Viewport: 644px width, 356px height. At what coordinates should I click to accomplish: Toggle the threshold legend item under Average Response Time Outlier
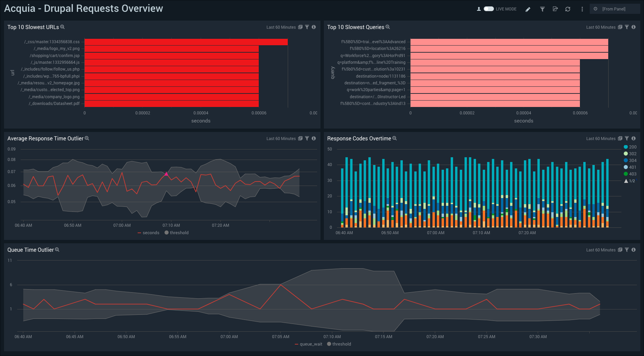coord(176,232)
